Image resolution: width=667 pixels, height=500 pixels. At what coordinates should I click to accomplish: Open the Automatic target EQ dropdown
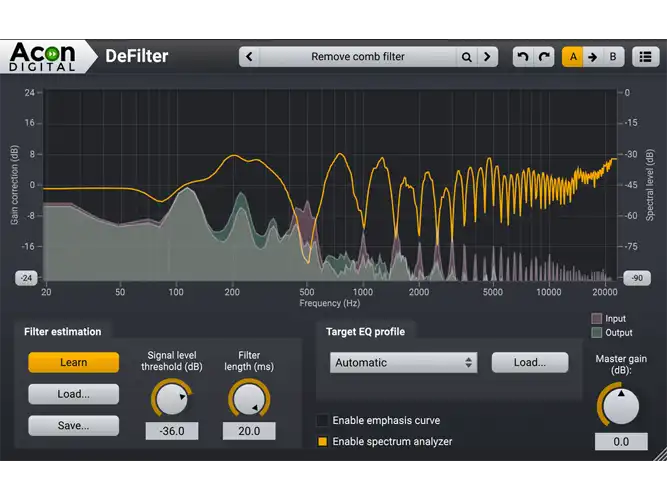403,363
